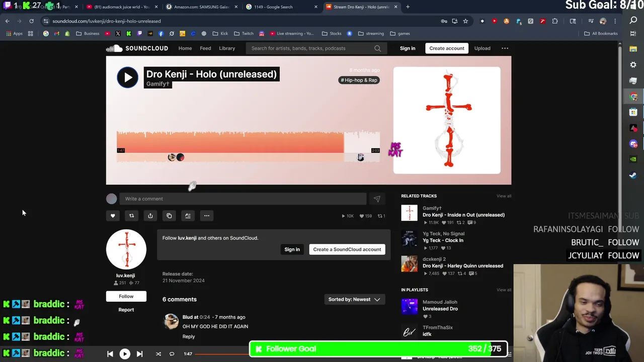The height and width of the screenshot is (362, 644).
Task: View all related tracks
Action: [x=504, y=196]
